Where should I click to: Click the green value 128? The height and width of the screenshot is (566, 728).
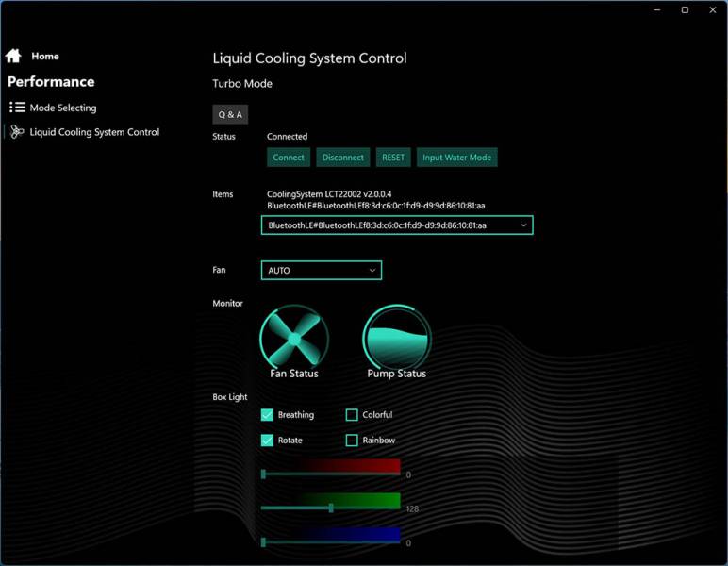[x=412, y=508]
